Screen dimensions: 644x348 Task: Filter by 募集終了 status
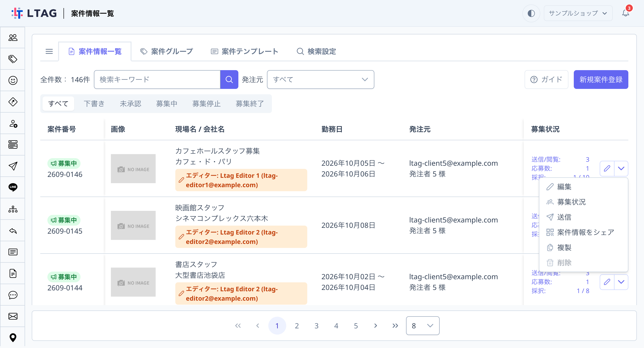[x=250, y=104]
